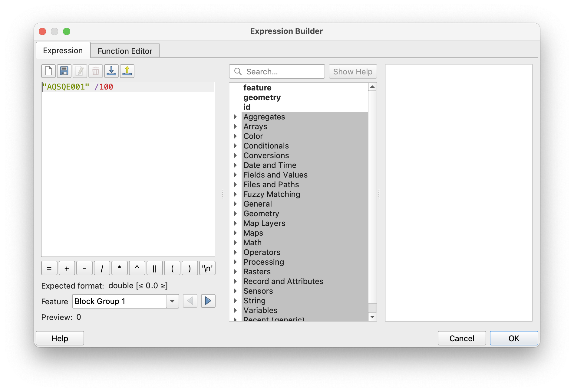Viewport: 574px width, 392px height.
Task: Insert the concatenation operator ||
Action: pyautogui.click(x=154, y=268)
